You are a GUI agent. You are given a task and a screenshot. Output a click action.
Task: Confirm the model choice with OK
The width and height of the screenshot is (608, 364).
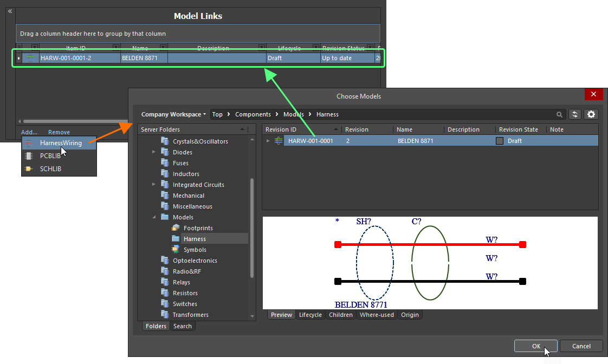coord(535,346)
